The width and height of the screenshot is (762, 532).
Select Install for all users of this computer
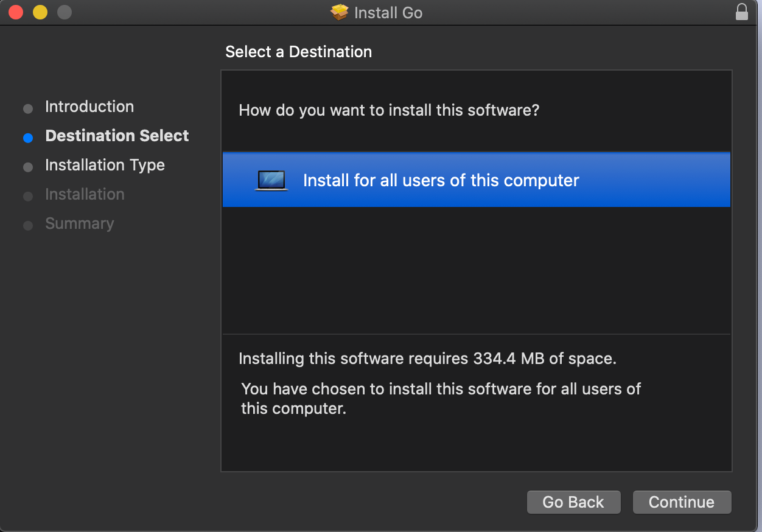point(477,180)
